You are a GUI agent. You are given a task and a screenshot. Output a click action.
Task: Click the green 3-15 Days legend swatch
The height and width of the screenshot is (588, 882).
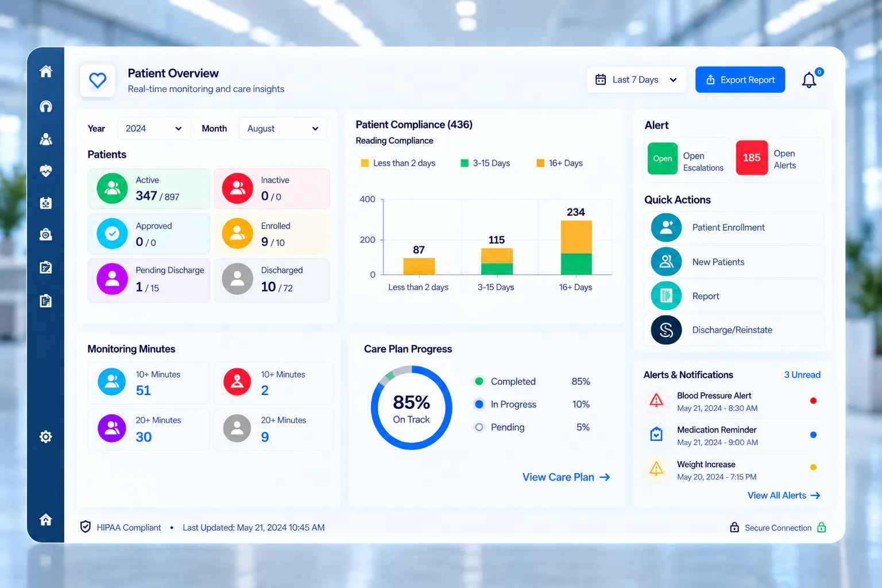coord(465,163)
